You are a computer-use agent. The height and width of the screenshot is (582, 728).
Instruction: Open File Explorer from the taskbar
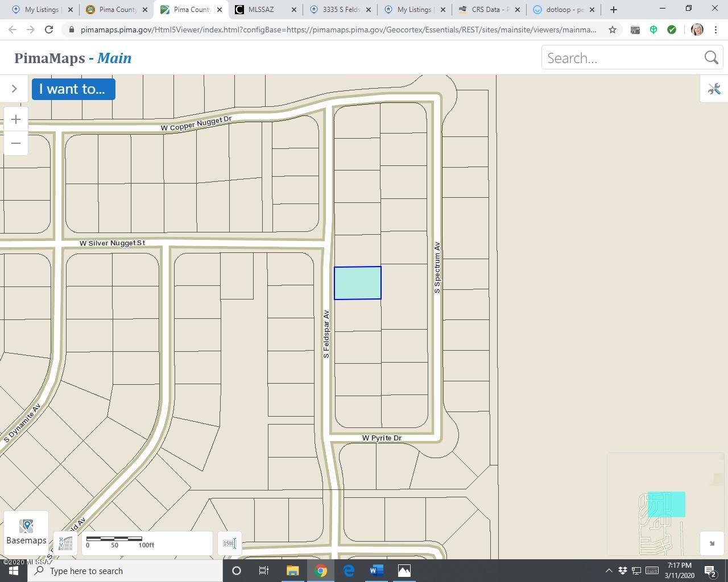pos(292,571)
